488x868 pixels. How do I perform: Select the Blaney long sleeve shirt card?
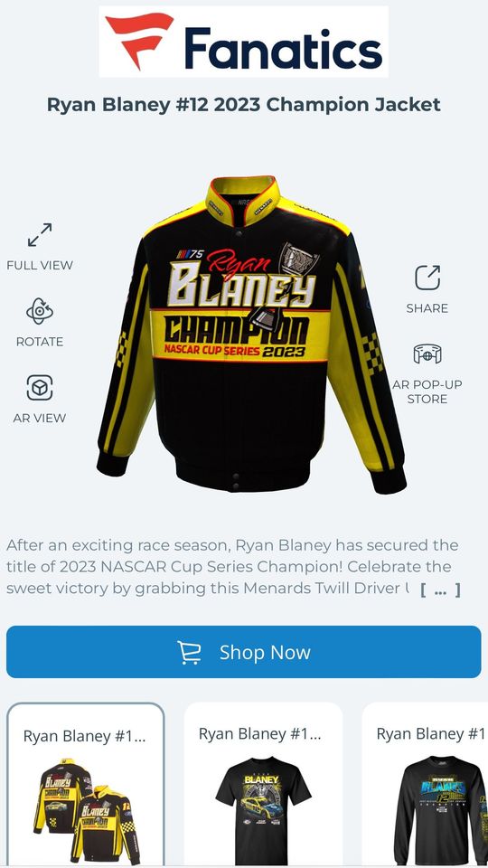tap(425, 785)
